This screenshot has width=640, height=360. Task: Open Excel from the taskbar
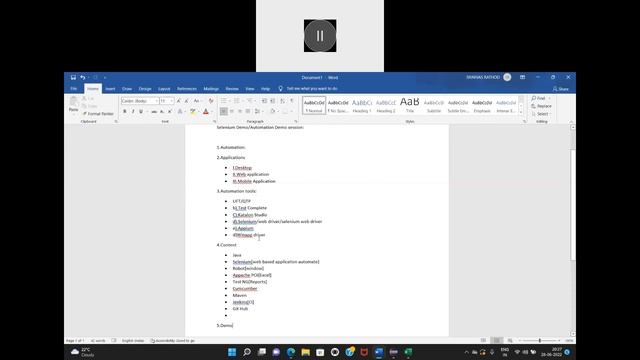click(x=408, y=352)
